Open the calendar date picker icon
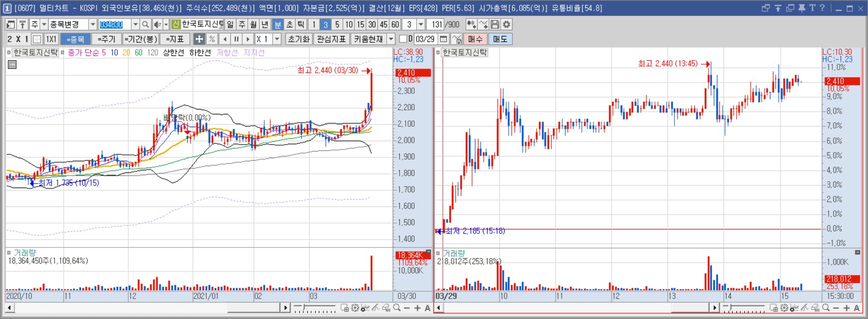 443,39
